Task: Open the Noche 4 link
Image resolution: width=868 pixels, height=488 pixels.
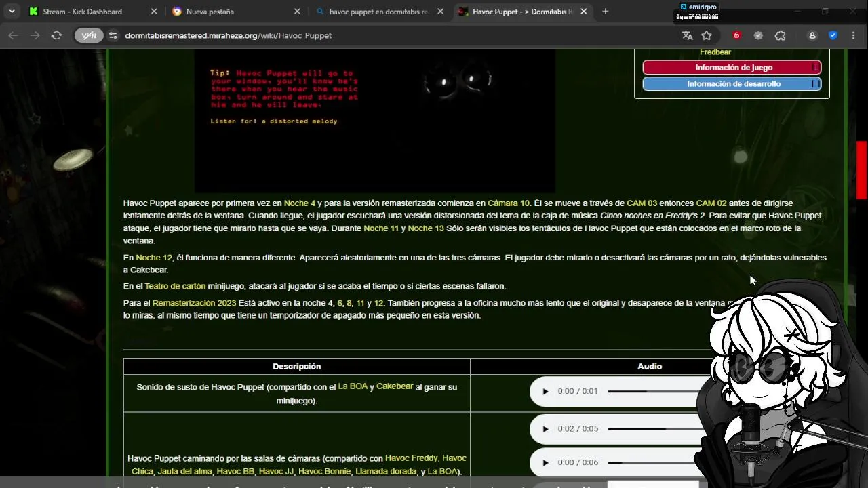Action: [299, 203]
